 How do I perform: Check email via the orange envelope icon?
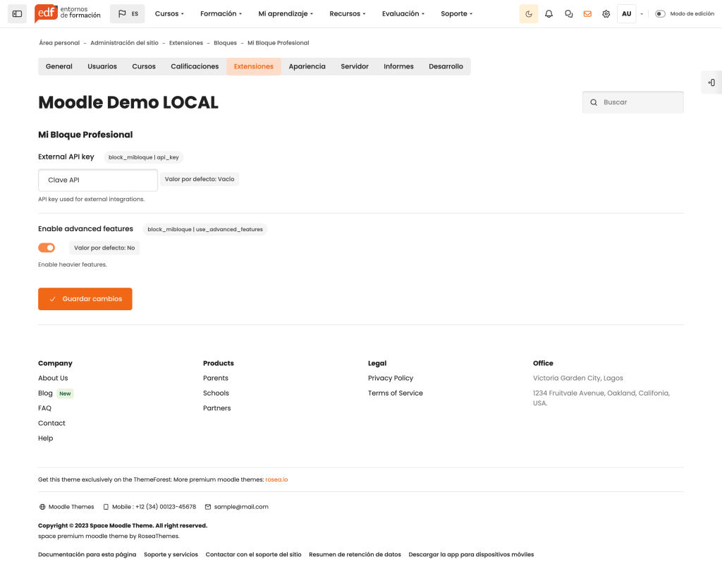tap(587, 13)
